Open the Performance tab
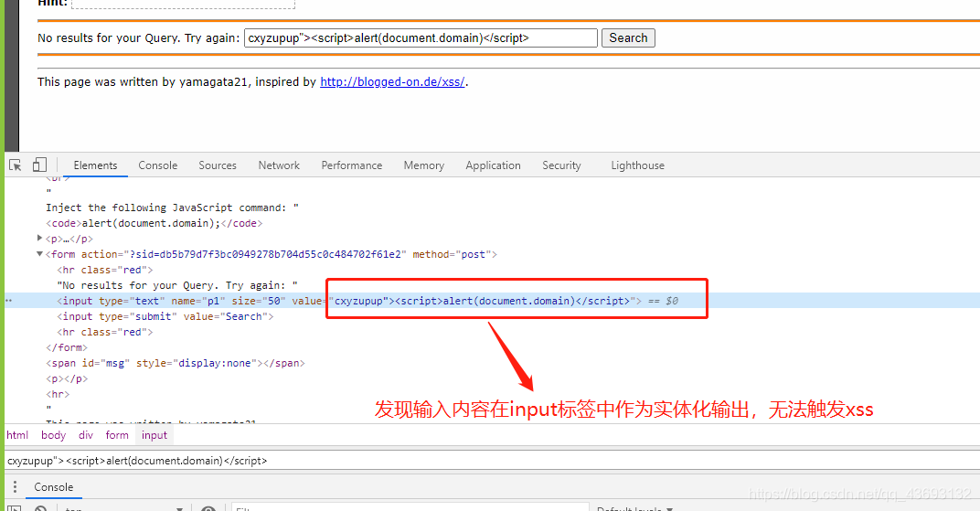 (x=352, y=165)
